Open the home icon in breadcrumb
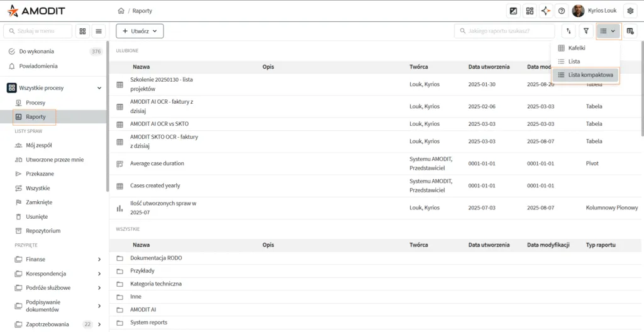This screenshot has width=644, height=332. tap(121, 11)
